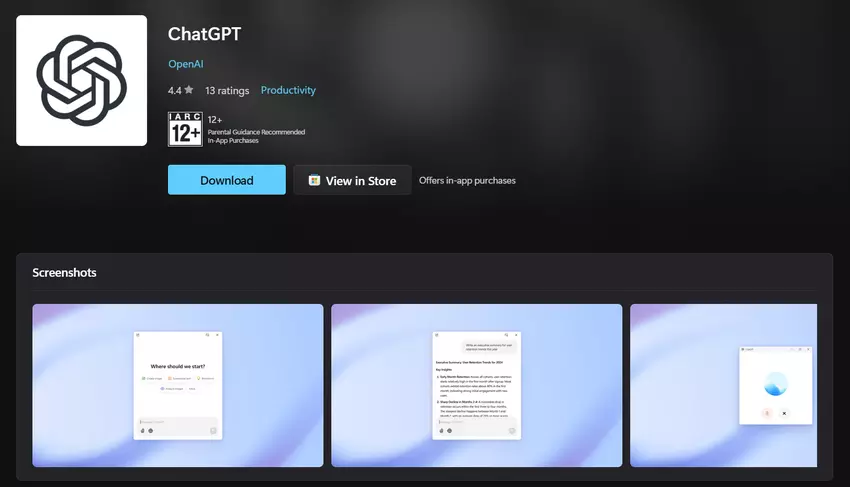Click the star icon beside the 4.4 rating

coord(191,91)
